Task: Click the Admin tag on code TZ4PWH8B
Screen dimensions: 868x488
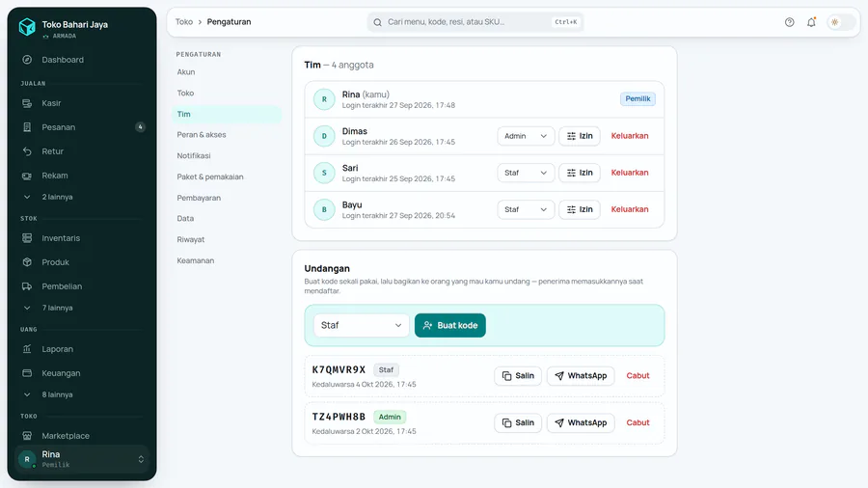Action: tap(390, 418)
